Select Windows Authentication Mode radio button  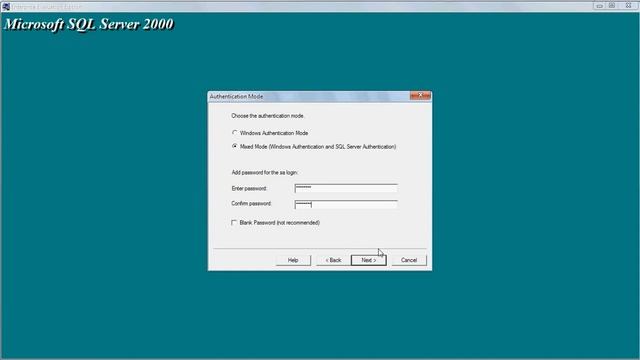(x=235, y=133)
